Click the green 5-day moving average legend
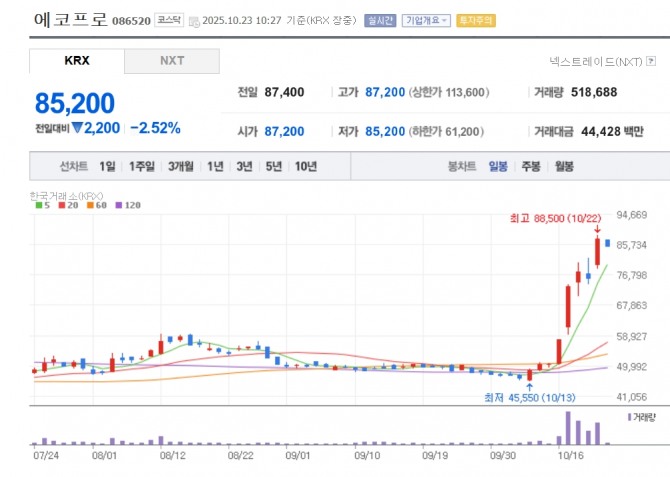 tap(41, 205)
